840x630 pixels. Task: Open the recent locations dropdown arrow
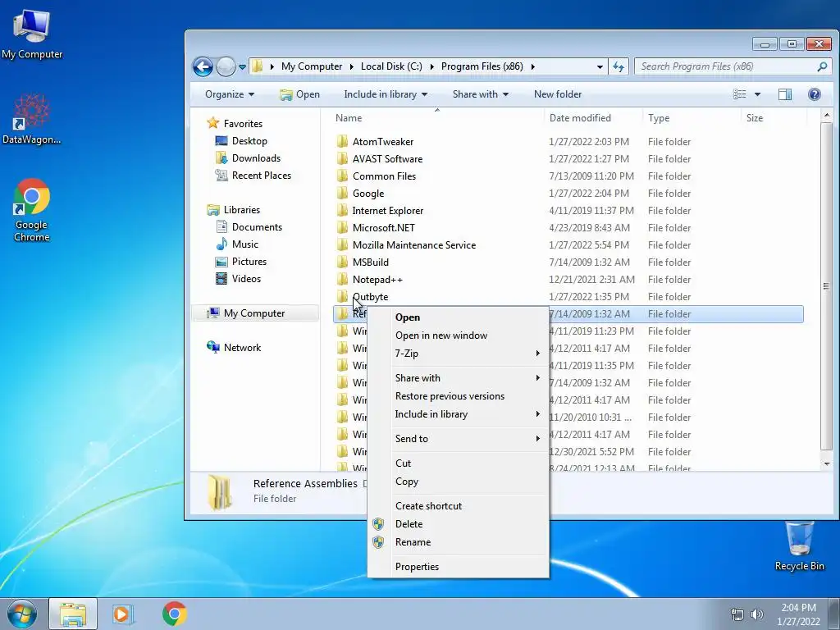pyautogui.click(x=242, y=67)
